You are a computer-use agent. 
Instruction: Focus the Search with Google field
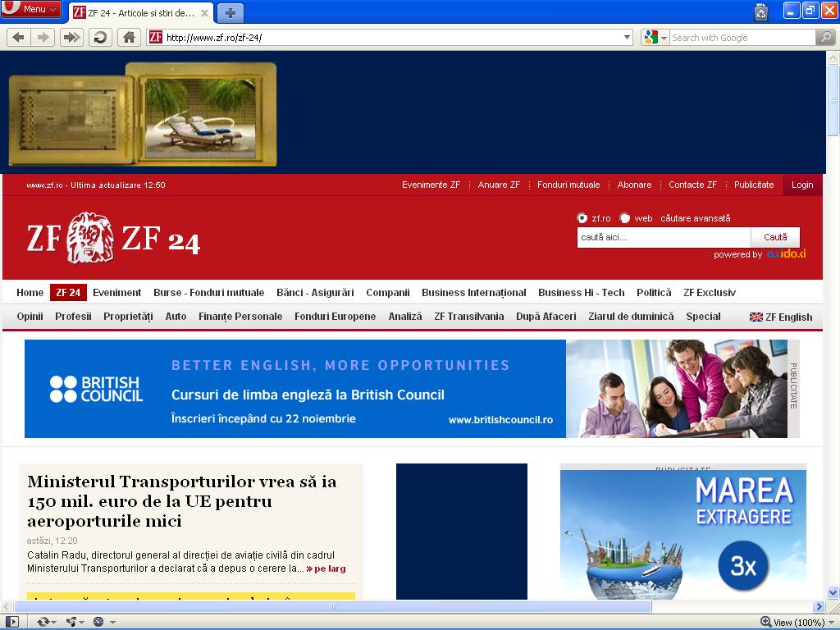click(x=742, y=38)
